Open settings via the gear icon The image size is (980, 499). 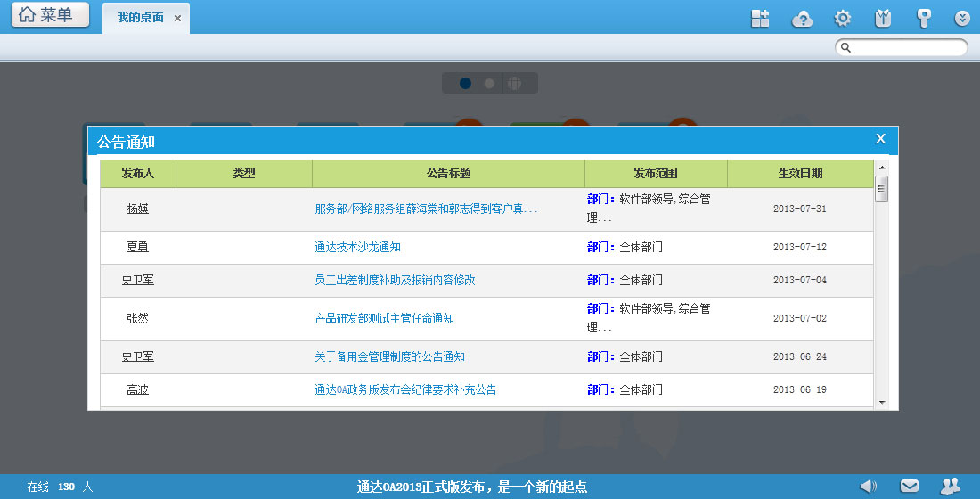coord(842,19)
